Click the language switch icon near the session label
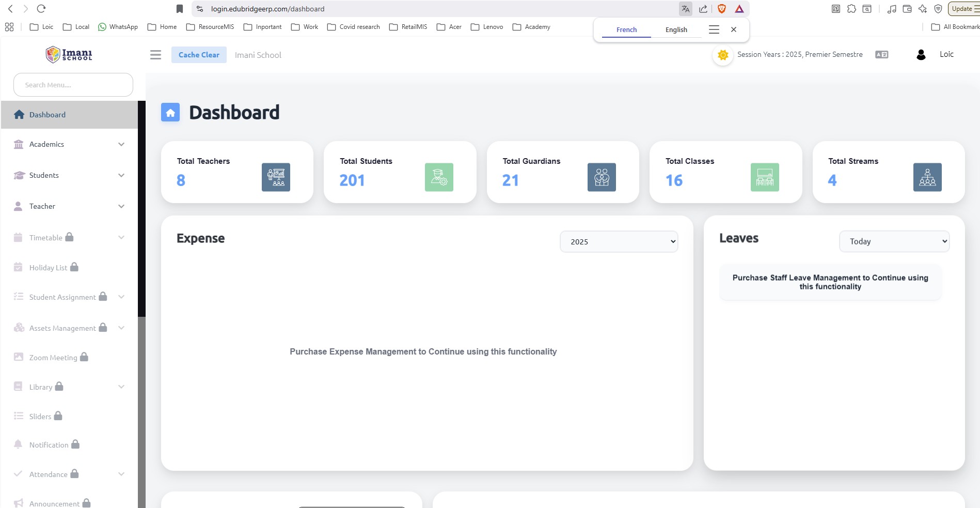The width and height of the screenshot is (980, 508). 881,55
